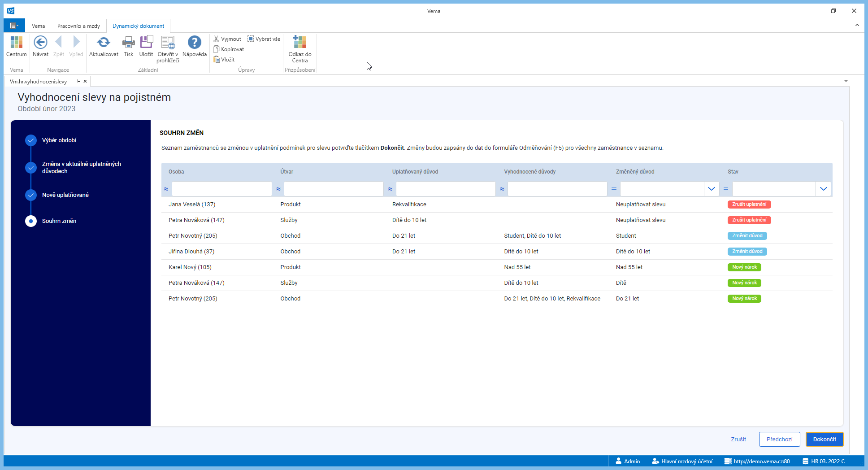Sort by the Stav column header

733,172
